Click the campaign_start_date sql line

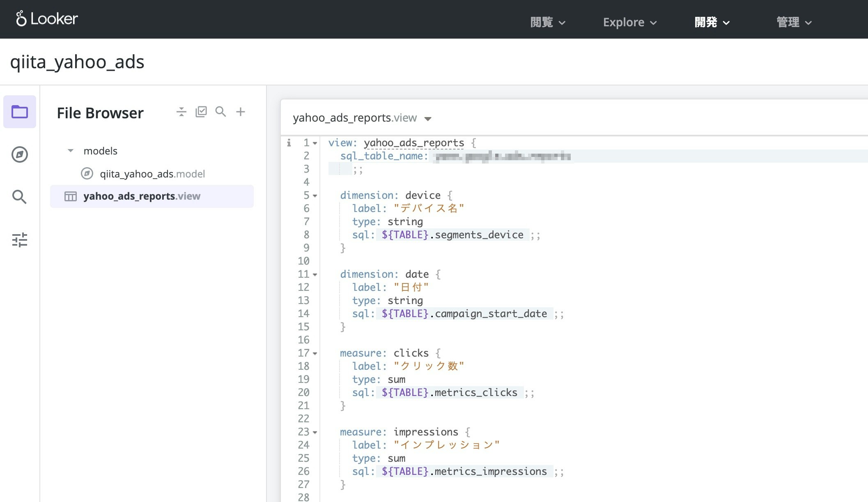click(458, 313)
